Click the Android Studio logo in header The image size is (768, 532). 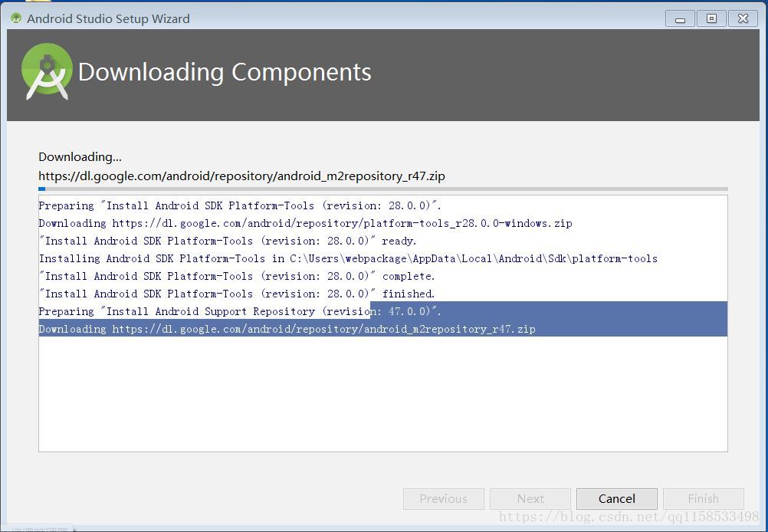tap(47, 71)
